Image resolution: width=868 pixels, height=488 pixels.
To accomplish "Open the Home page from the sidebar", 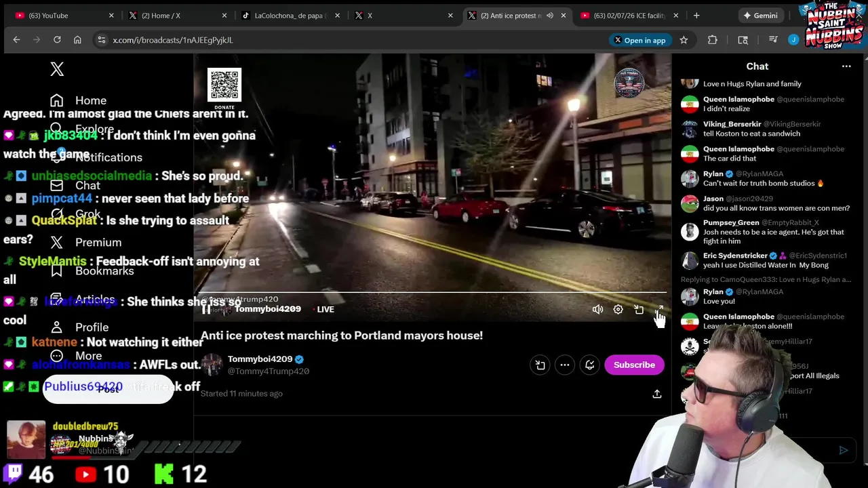I will point(79,100).
